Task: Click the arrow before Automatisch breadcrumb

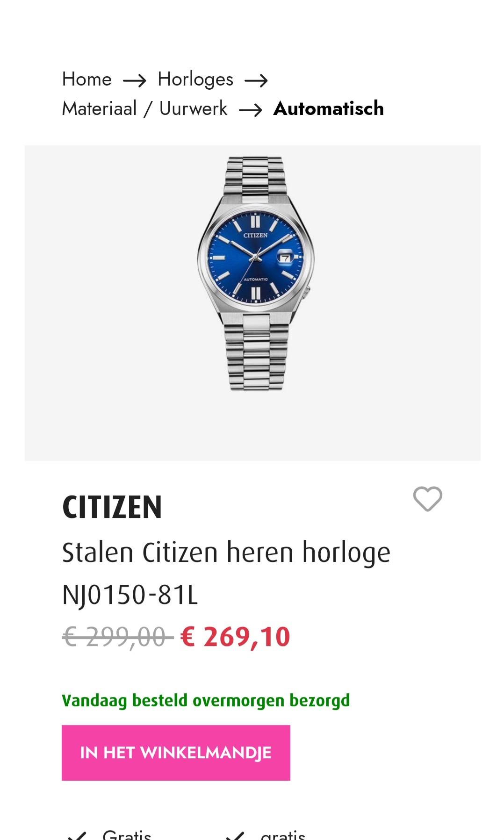Action: click(x=251, y=110)
